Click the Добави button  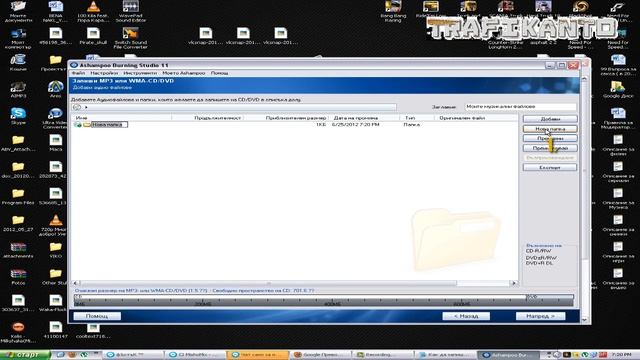pos(550,119)
